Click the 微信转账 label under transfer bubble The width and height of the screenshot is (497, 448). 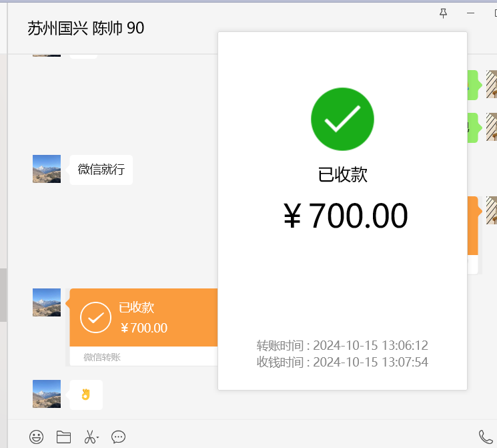pyautogui.click(x=102, y=357)
